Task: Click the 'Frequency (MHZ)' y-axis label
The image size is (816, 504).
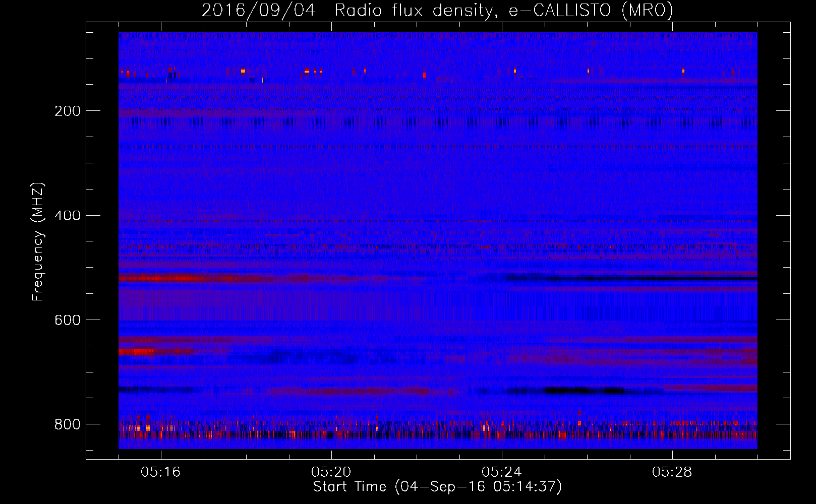Action: pyautogui.click(x=38, y=241)
